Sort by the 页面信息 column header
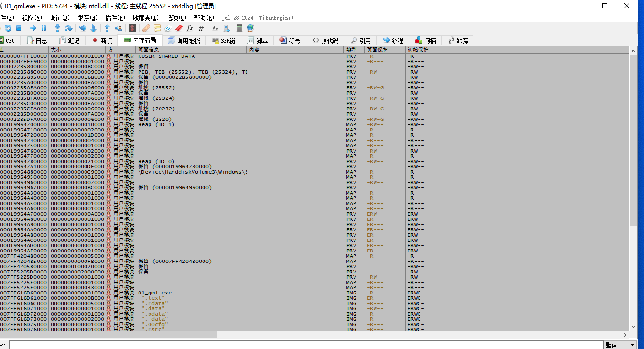Viewport: 644px width, 349px height. [x=191, y=50]
